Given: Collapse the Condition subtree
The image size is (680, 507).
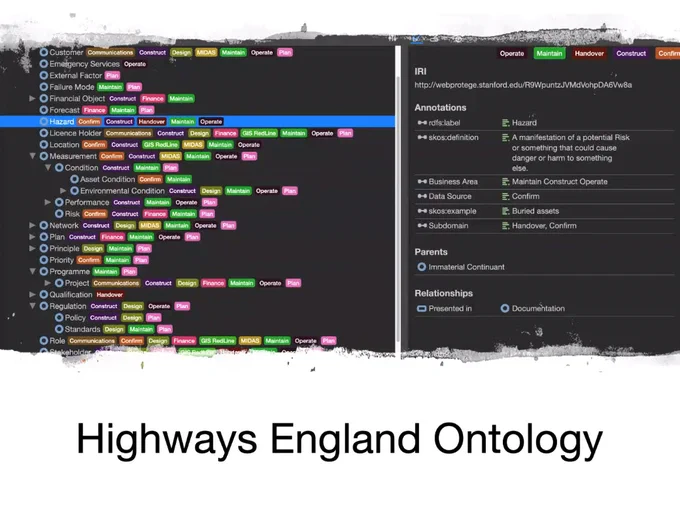Looking at the screenshot, I should click(48, 167).
